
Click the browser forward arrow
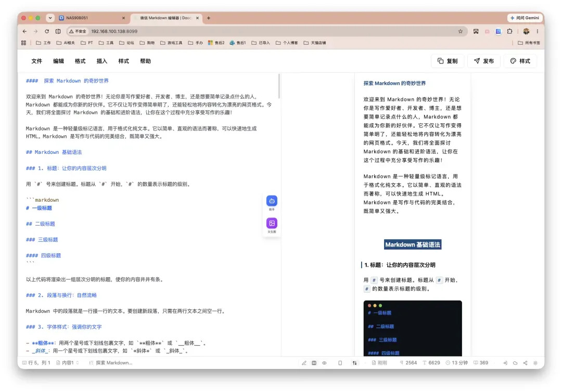[35, 32]
